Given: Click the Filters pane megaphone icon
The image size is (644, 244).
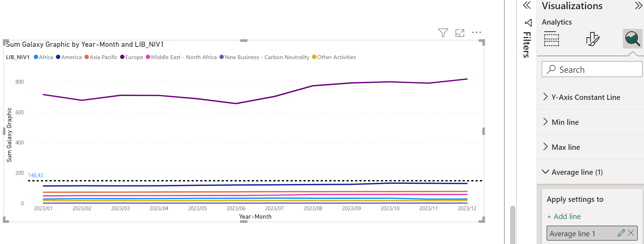Looking at the screenshot, I should pos(528,23).
